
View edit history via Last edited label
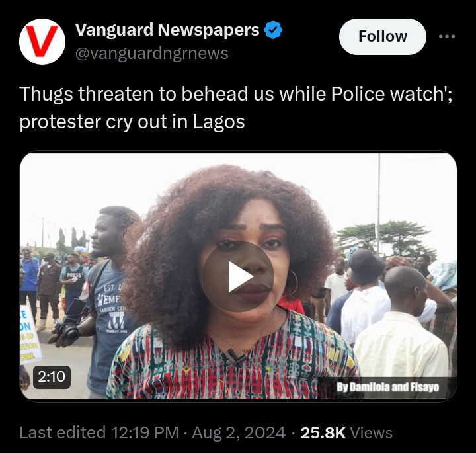[x=63, y=432]
